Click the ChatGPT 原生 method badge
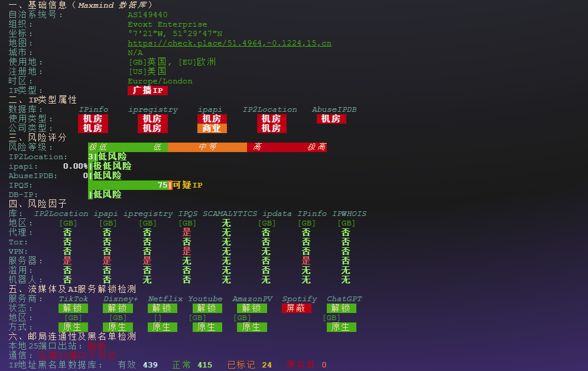 click(x=341, y=327)
